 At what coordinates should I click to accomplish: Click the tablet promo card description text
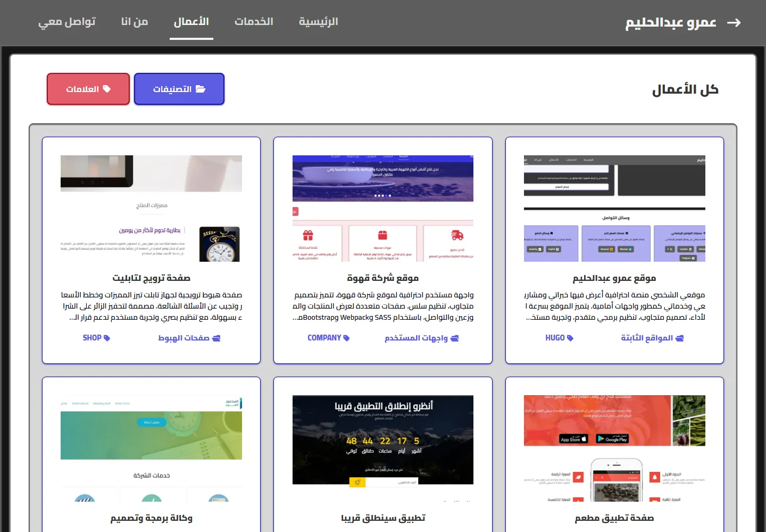click(152, 306)
